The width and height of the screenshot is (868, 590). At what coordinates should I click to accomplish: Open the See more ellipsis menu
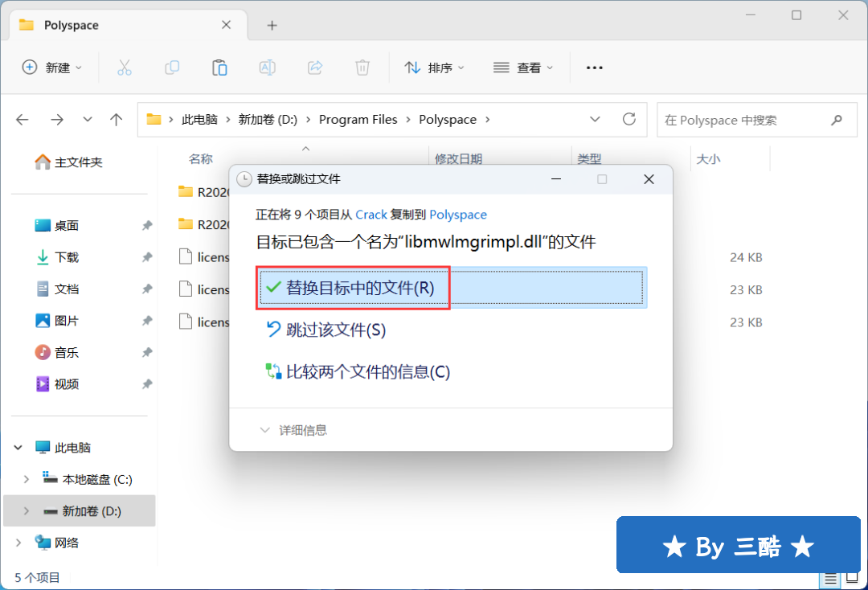(595, 68)
